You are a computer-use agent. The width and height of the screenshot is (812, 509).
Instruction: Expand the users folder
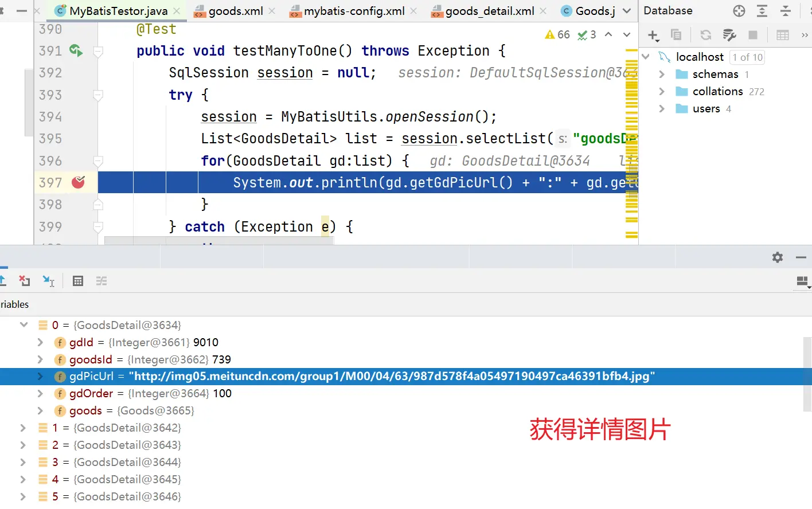(662, 108)
